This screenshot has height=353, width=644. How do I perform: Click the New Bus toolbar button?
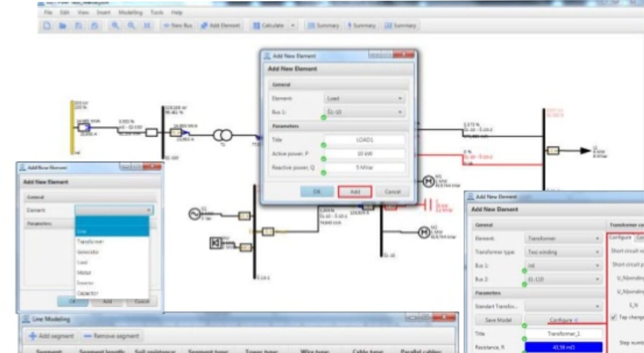(178, 26)
